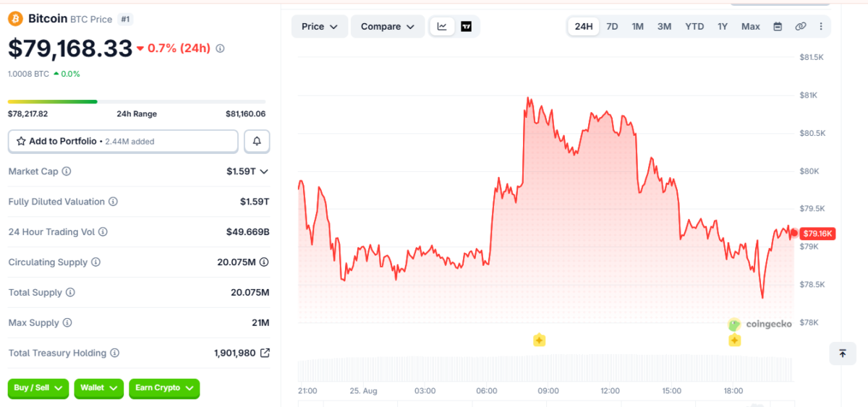
Task: Click the volume bars strip below chart
Action: pos(546,369)
